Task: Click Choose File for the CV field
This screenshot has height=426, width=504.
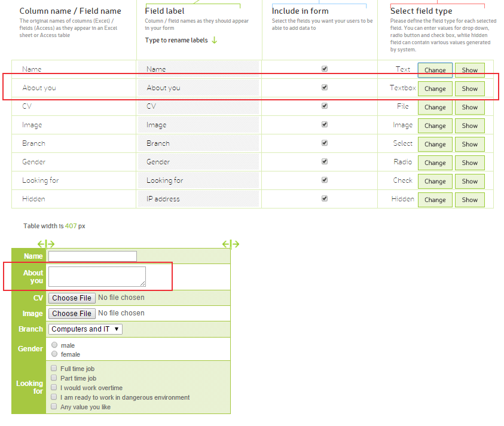Action: (71, 298)
